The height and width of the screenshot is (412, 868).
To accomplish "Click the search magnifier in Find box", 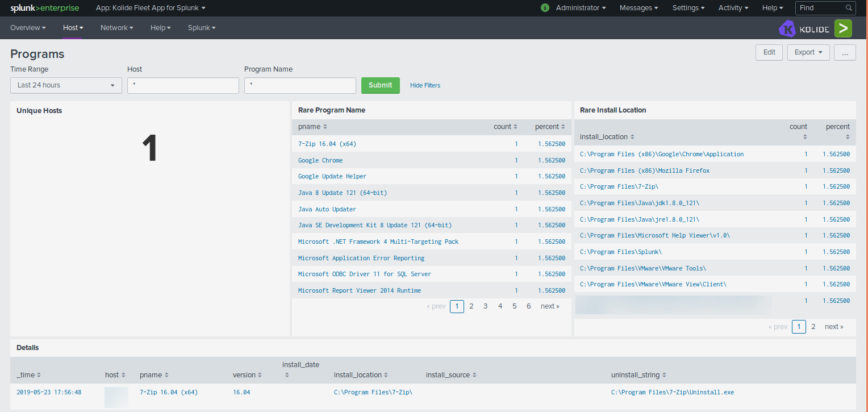I will pyautogui.click(x=849, y=8).
